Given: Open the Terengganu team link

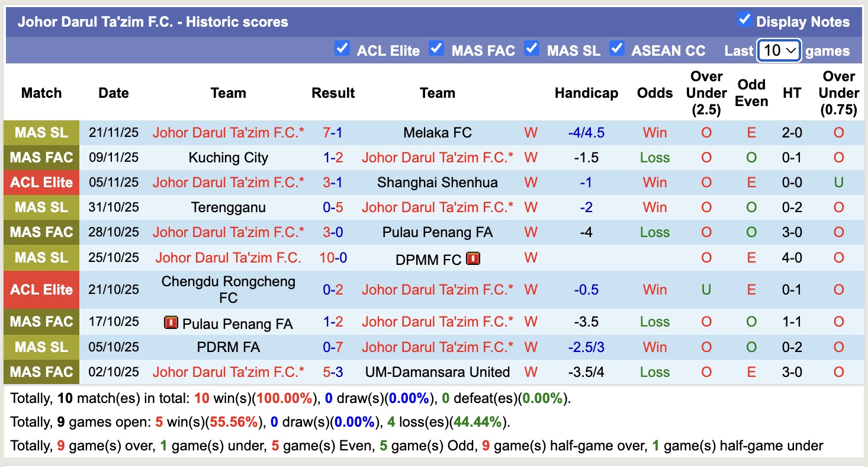Looking at the screenshot, I should pyautogui.click(x=228, y=207).
